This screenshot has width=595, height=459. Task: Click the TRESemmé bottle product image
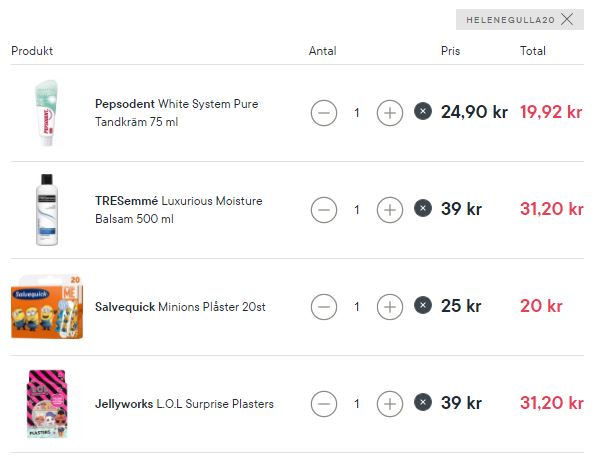47,210
